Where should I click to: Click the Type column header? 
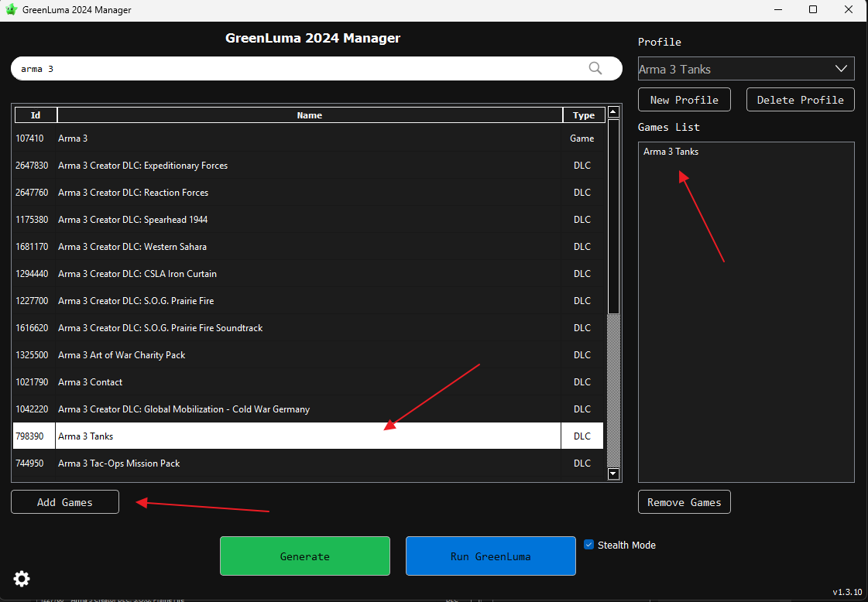(x=583, y=115)
